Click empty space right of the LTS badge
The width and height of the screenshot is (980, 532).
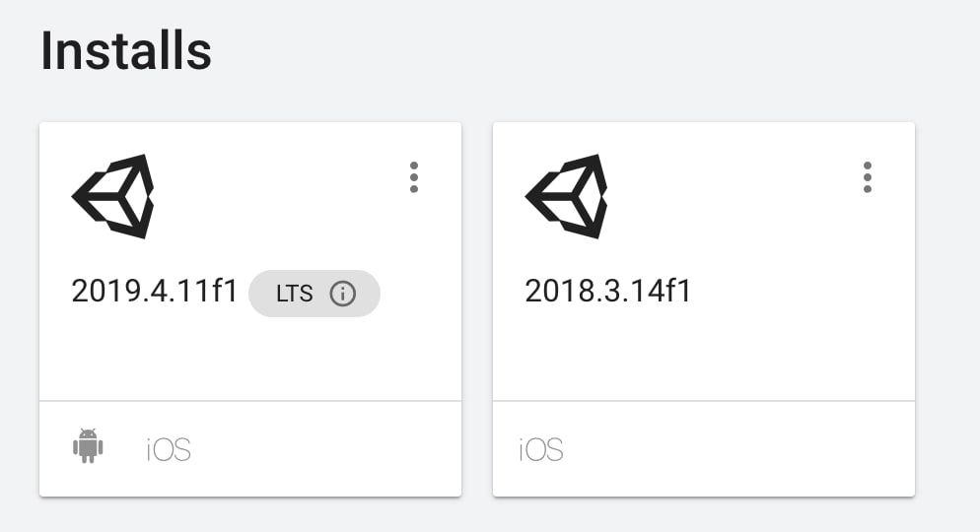419,294
